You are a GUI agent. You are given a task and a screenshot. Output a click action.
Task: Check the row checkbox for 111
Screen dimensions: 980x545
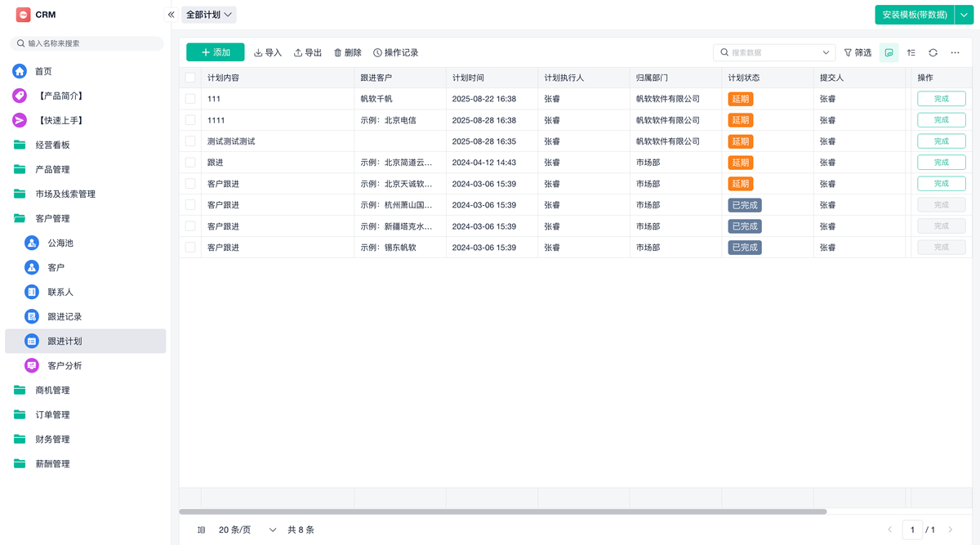(190, 99)
